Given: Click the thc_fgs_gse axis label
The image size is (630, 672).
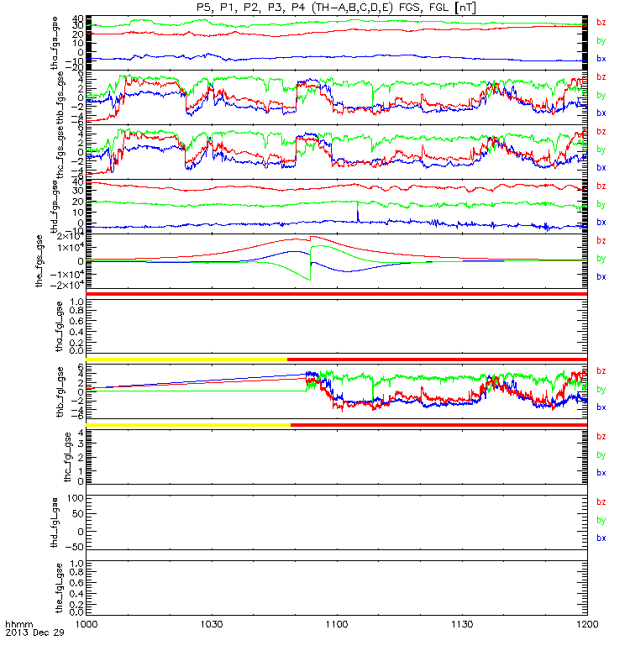Looking at the screenshot, I should pos(60,152).
